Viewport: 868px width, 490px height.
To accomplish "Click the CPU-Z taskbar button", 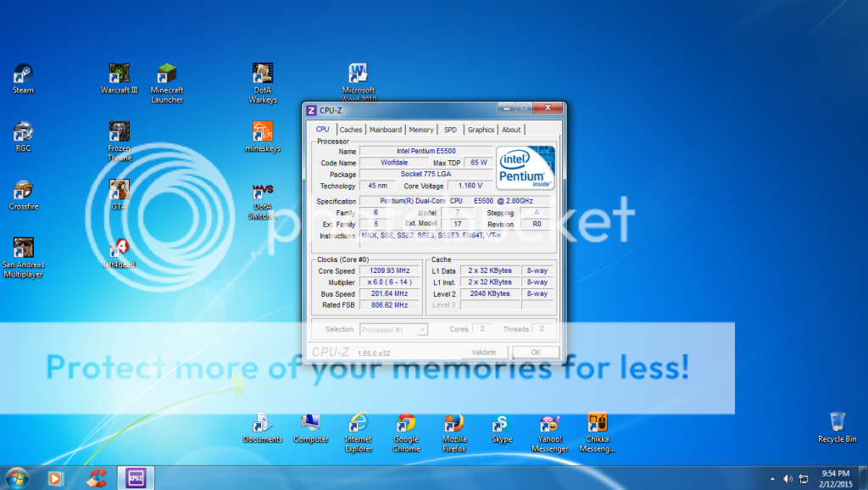I will coord(135,477).
